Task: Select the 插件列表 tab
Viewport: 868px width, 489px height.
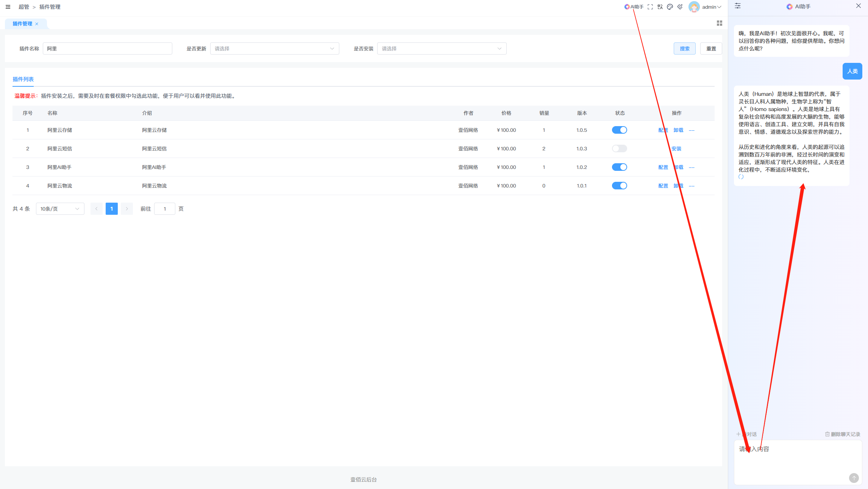Action: [23, 79]
